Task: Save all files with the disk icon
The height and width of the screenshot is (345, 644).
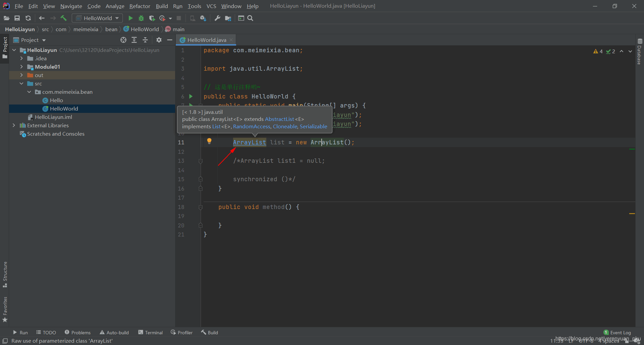Action: (x=17, y=18)
